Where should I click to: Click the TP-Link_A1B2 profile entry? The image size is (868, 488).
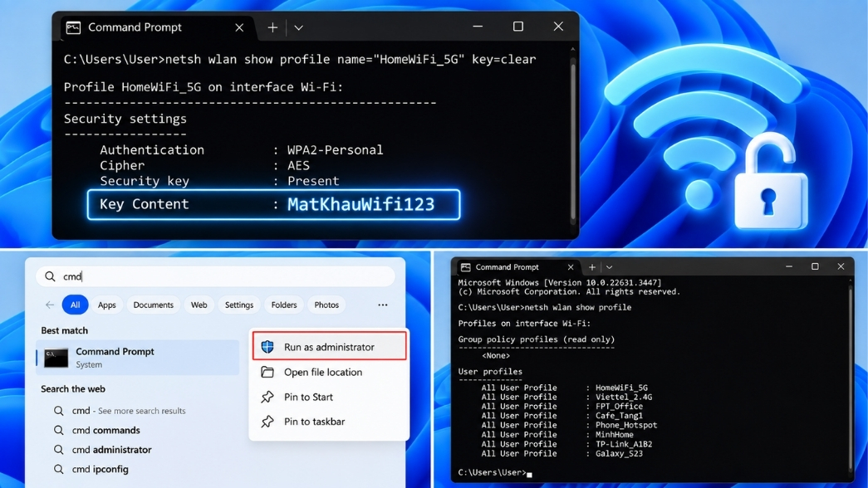pos(624,444)
